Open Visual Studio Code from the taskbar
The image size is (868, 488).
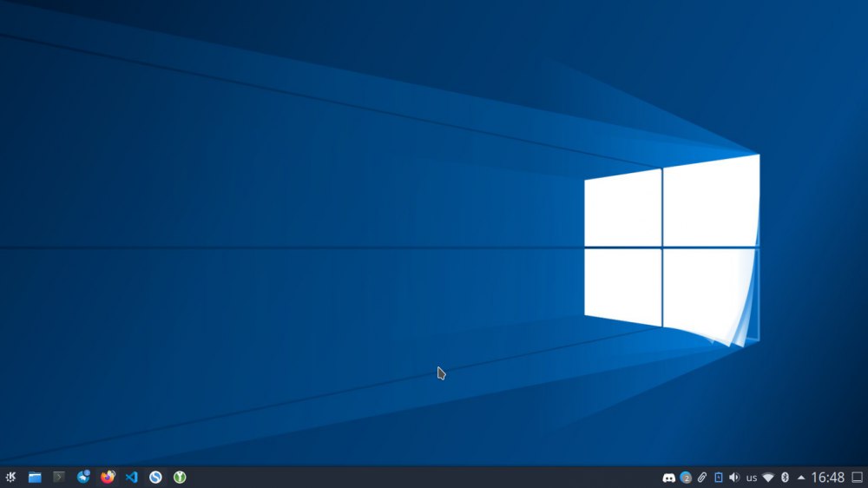[x=131, y=477]
